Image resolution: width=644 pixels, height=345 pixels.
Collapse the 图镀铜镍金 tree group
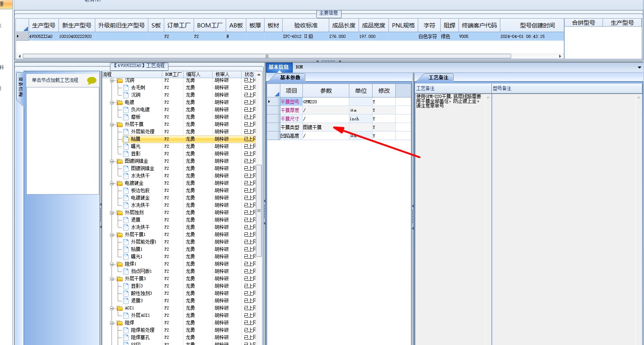[112, 161]
